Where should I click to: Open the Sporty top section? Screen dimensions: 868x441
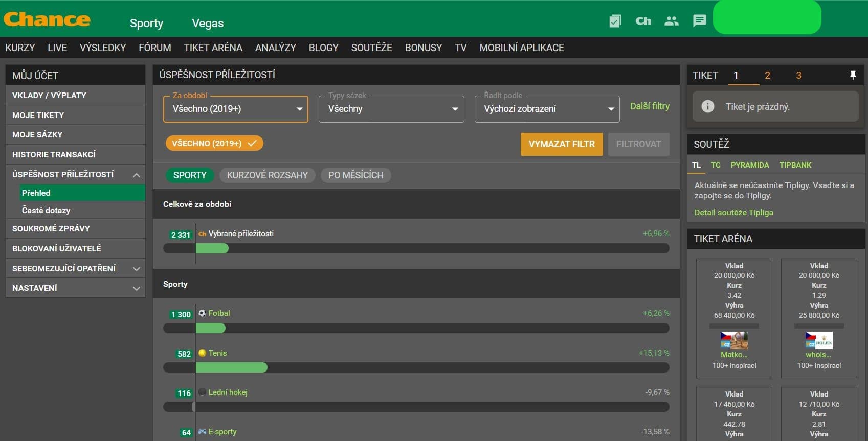pos(146,23)
